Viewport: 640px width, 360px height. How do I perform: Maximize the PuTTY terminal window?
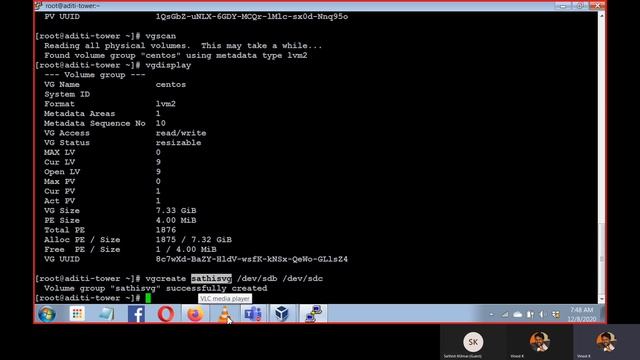(x=580, y=6)
